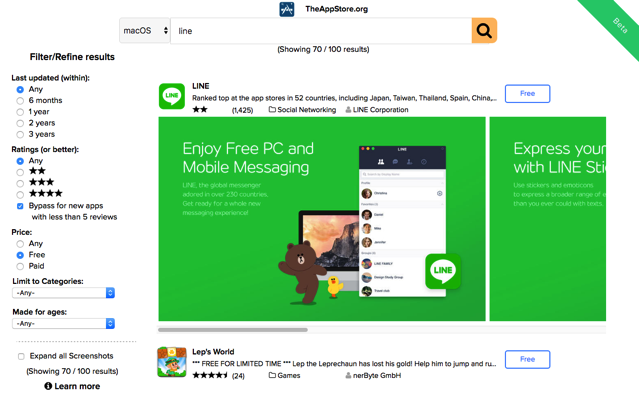Click the Social Networking category link

tap(306, 110)
